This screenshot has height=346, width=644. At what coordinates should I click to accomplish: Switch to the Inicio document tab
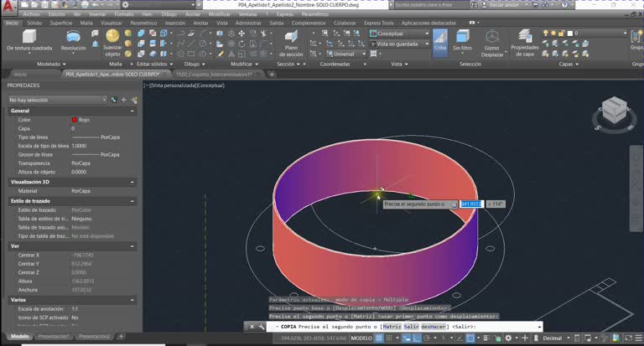20,75
